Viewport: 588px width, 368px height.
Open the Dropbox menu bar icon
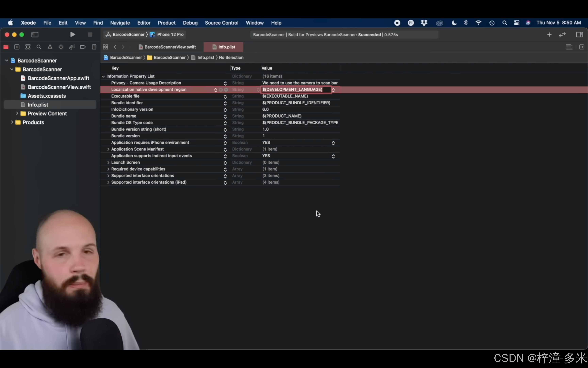[x=424, y=23]
